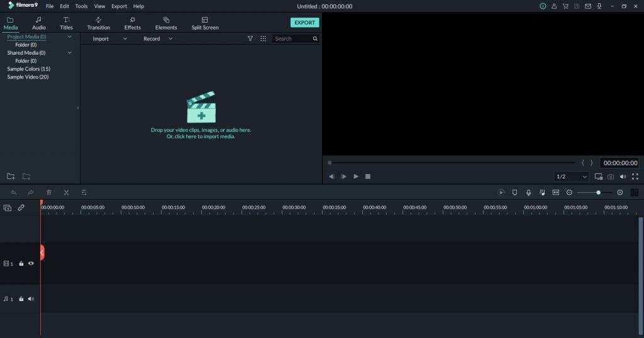Click the scissors split icon

66,192
